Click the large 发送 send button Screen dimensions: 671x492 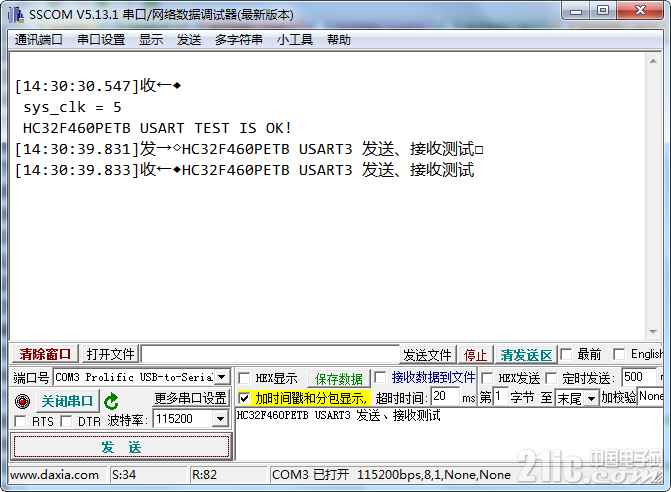(122, 447)
